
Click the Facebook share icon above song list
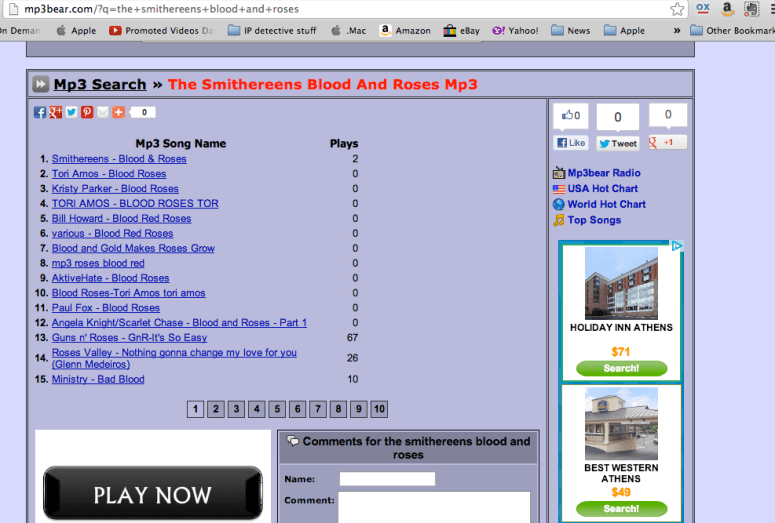coord(40,113)
